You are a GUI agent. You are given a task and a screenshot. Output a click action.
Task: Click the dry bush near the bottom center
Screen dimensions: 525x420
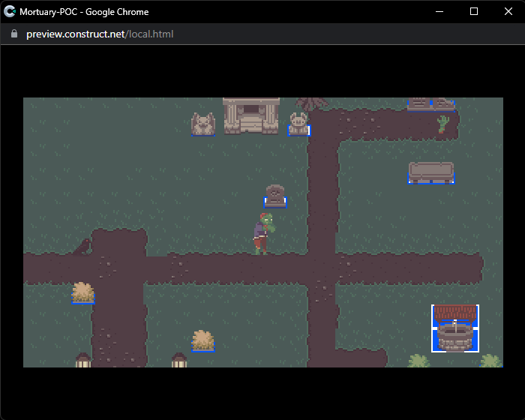pos(203,341)
